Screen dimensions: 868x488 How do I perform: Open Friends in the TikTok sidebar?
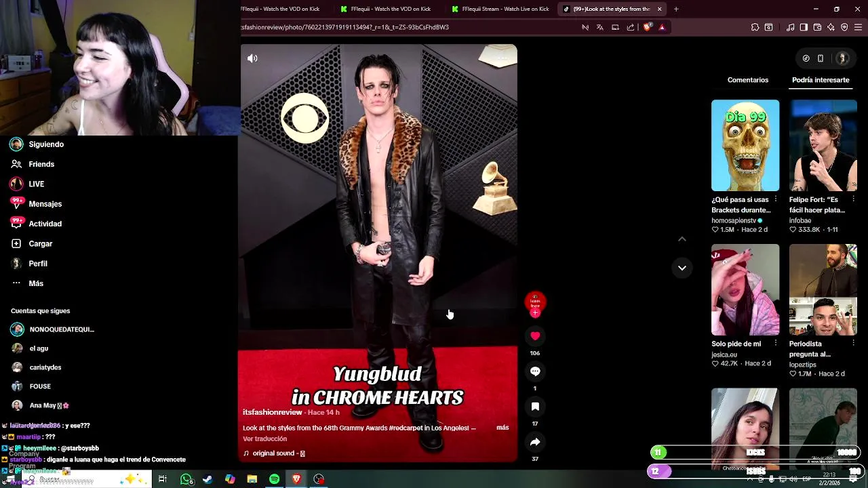click(33, 164)
